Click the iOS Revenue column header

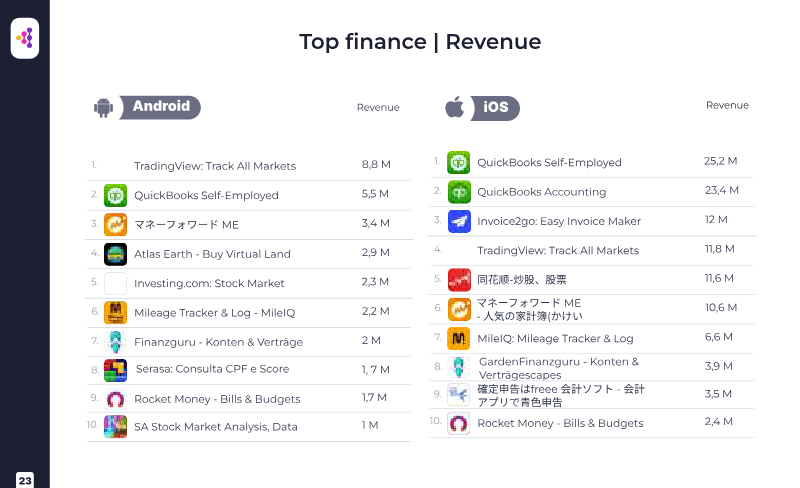(727, 105)
